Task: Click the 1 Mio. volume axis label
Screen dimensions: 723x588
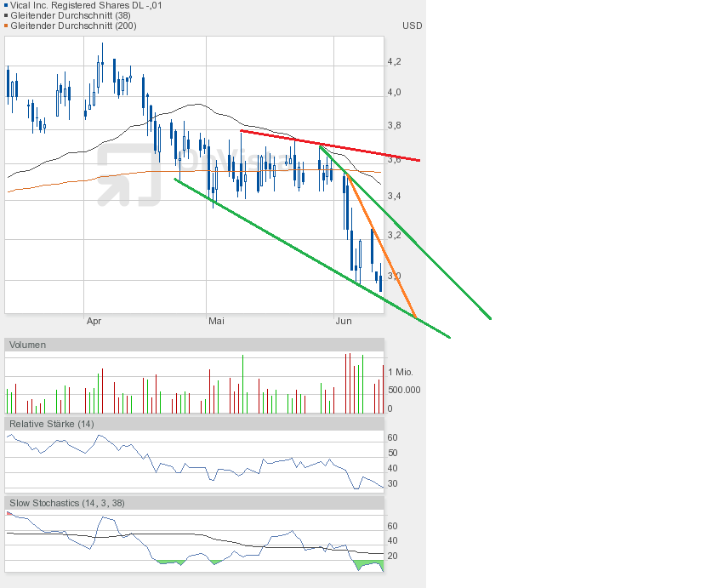Action: [x=401, y=372]
